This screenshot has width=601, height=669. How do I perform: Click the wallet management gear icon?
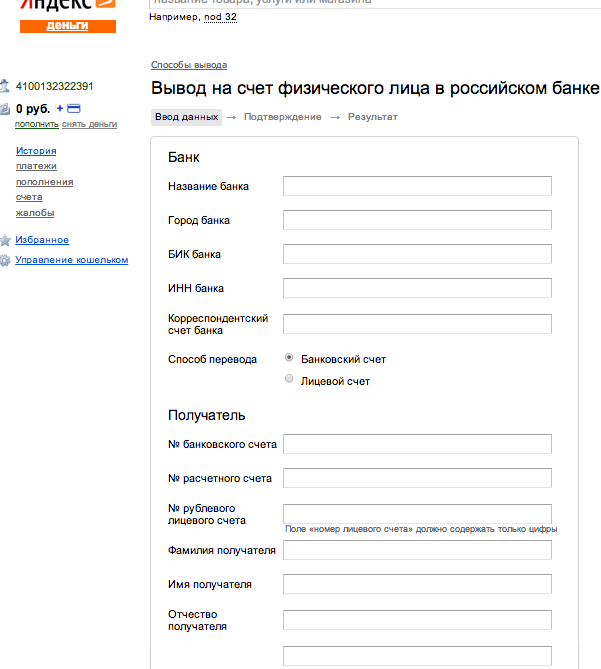pyautogui.click(x=5, y=260)
